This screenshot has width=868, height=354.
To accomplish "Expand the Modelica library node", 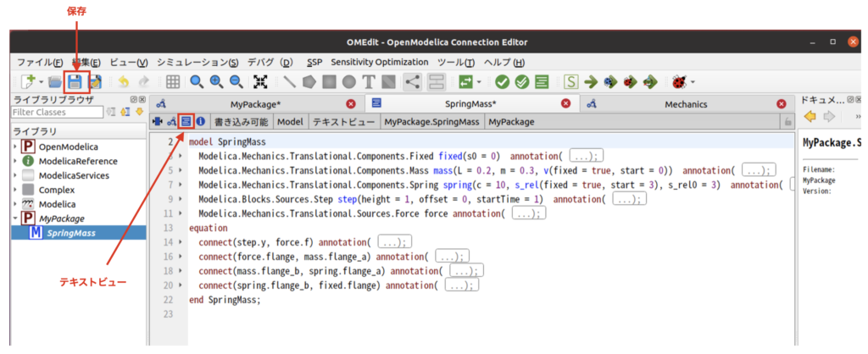I will 14,204.
